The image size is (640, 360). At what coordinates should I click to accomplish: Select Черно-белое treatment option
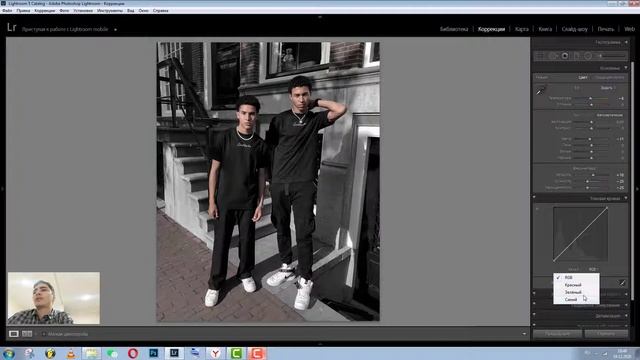pos(609,77)
